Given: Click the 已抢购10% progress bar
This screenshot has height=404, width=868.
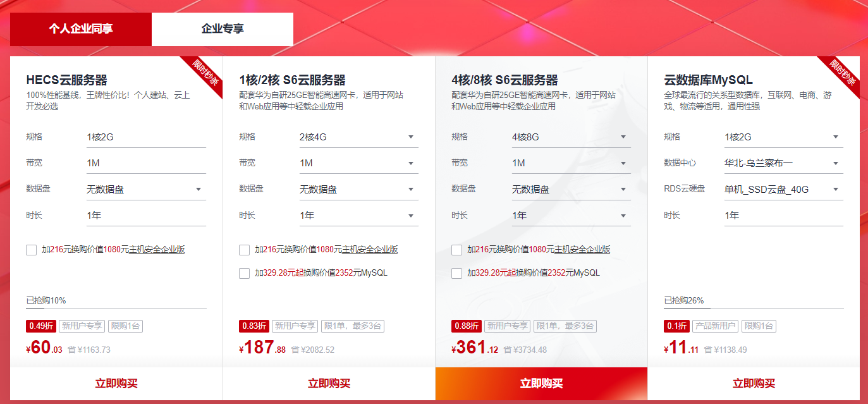Looking at the screenshot, I should 116,309.
